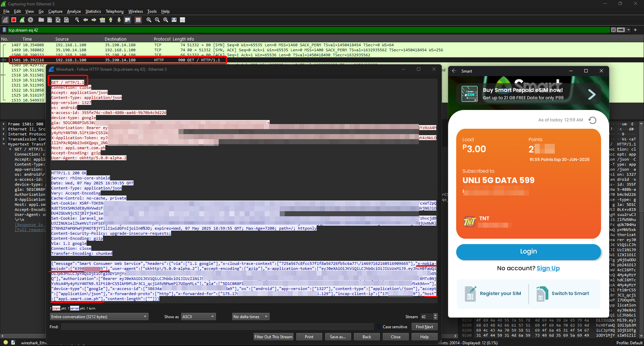This screenshot has width=644, height=346.
Task: Click capture file properties status icon
Action: coord(13,342)
